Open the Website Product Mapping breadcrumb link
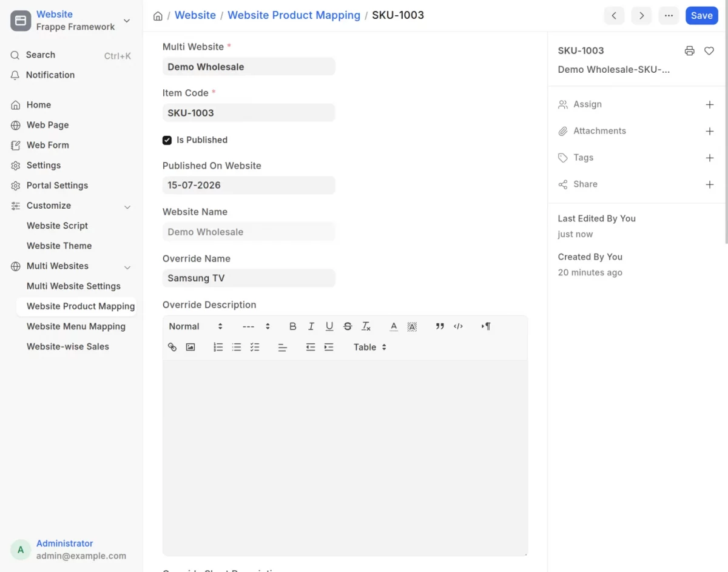The width and height of the screenshot is (728, 572). (294, 15)
